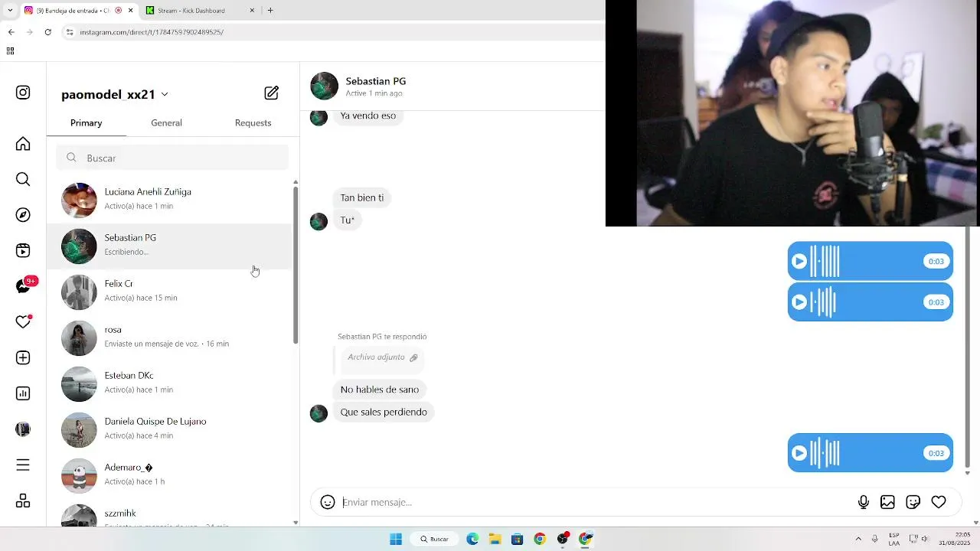Play the first 0:03 voice message
This screenshot has width=980, height=551.
pos(799,262)
